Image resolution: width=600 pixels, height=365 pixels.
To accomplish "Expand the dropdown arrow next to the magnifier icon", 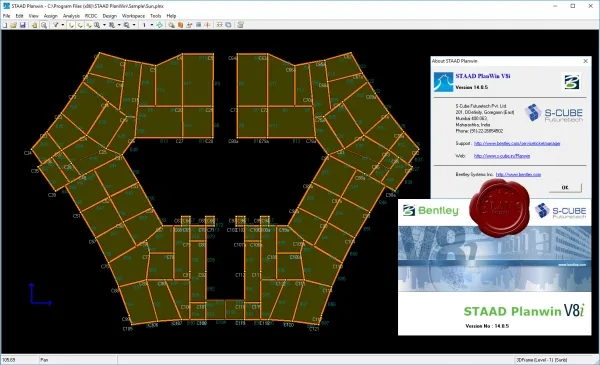I will [x=104, y=25].
